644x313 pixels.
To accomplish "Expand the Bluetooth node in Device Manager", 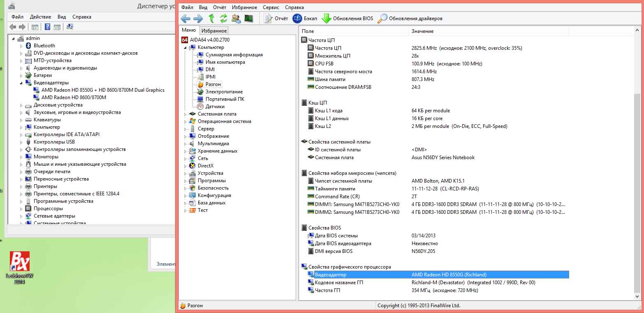I will click(21, 46).
